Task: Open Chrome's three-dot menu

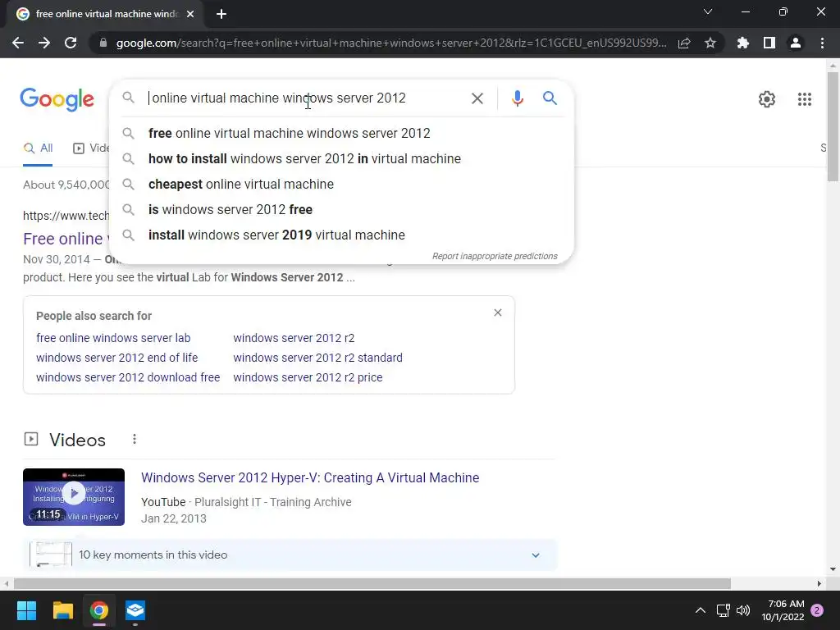Action: point(822,43)
